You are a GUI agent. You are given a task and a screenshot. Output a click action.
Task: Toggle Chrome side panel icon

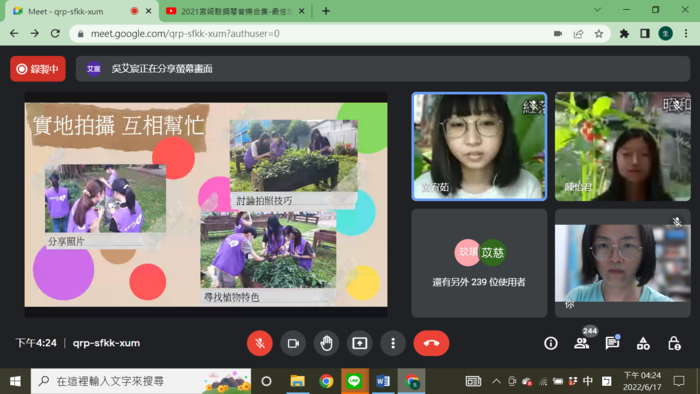(x=645, y=33)
